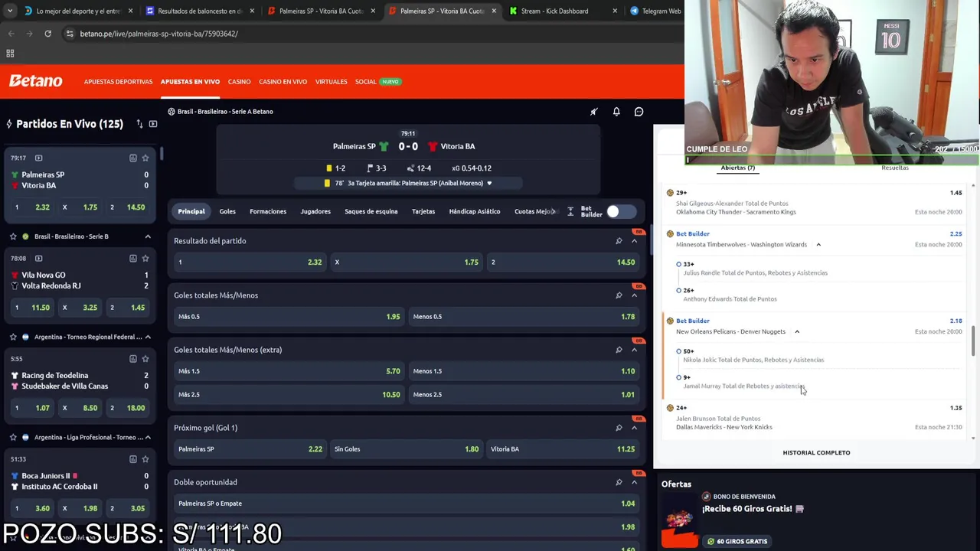Favorite the Boca Juniors II match star
Viewport: 980px width, 551px height.
click(145, 458)
